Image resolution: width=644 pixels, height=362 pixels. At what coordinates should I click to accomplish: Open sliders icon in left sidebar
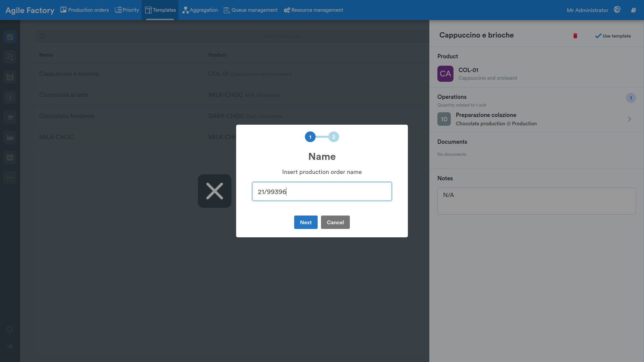click(10, 57)
